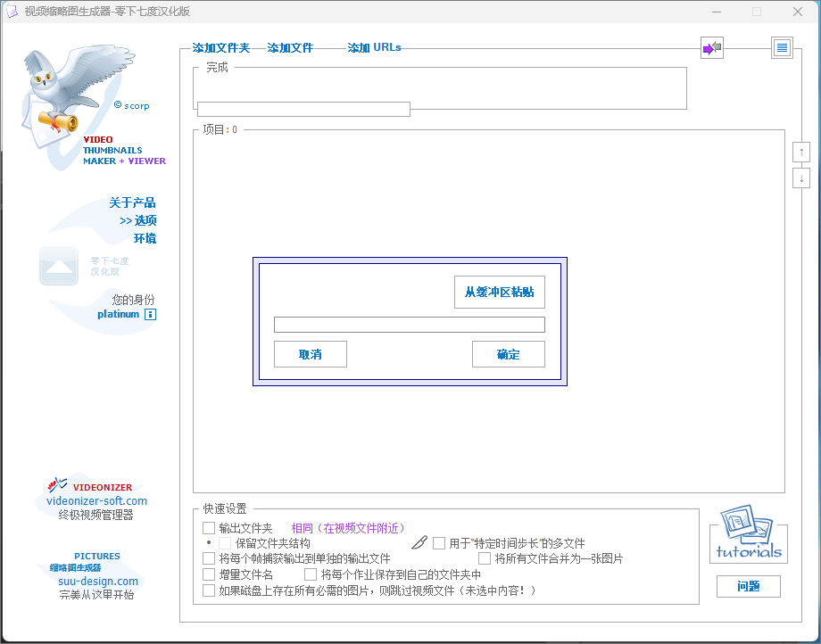
Task: Click the text input field in the paste dialog
Action: [x=409, y=324]
